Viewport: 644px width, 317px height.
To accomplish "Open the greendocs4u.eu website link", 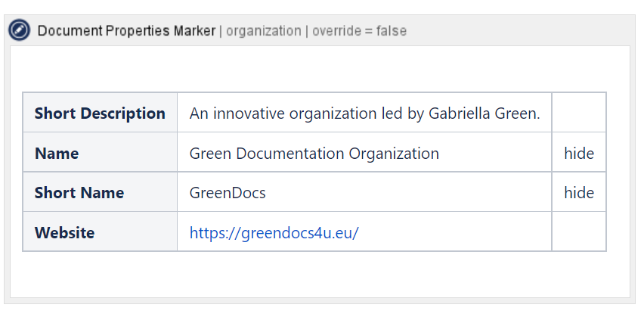I will 274,232.
